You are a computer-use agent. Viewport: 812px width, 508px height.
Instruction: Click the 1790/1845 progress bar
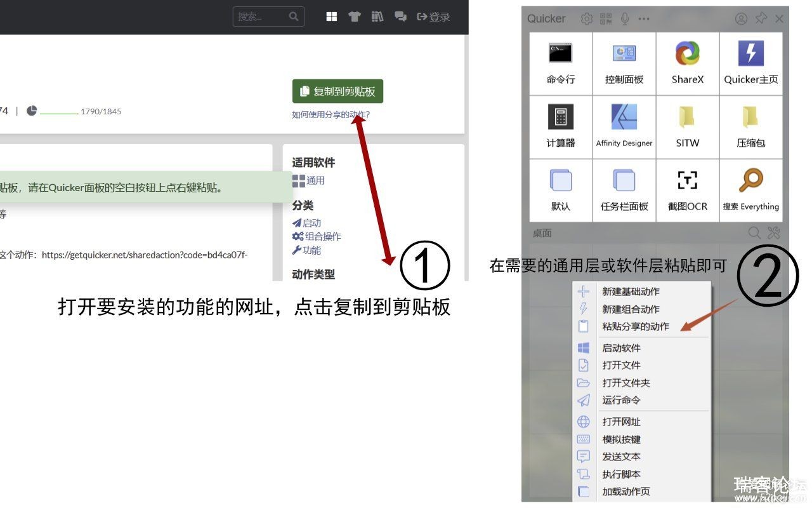[59, 113]
